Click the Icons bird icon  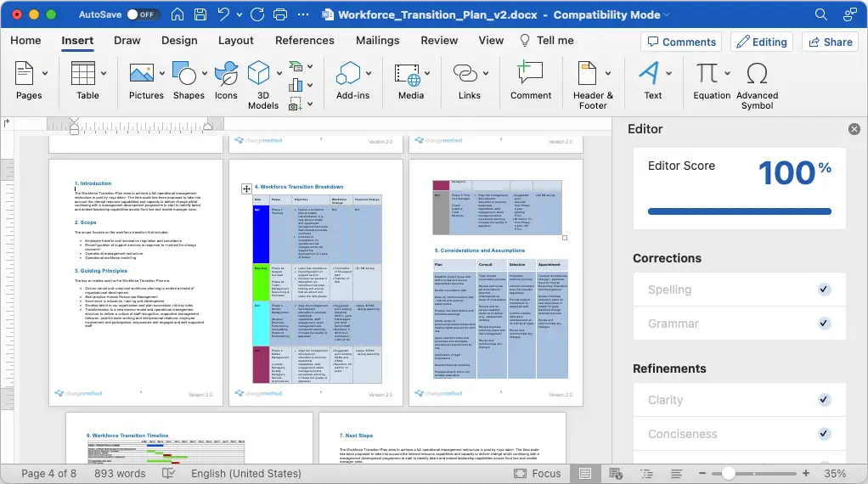pyautogui.click(x=227, y=73)
